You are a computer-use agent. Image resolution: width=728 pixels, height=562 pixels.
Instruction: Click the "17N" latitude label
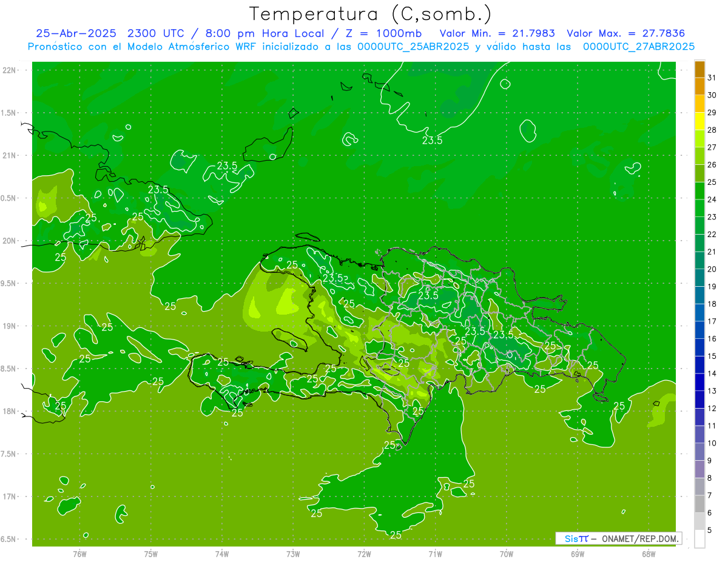[x=9, y=497]
